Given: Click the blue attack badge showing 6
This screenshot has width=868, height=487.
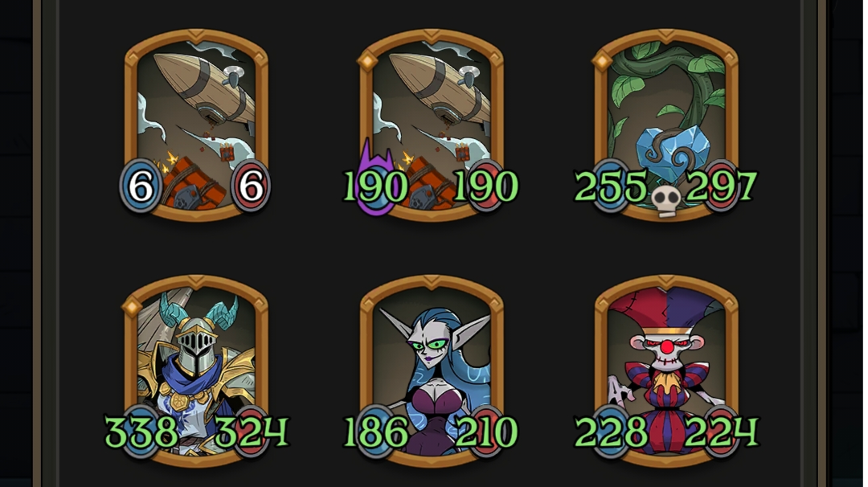Looking at the screenshot, I should 141,186.
